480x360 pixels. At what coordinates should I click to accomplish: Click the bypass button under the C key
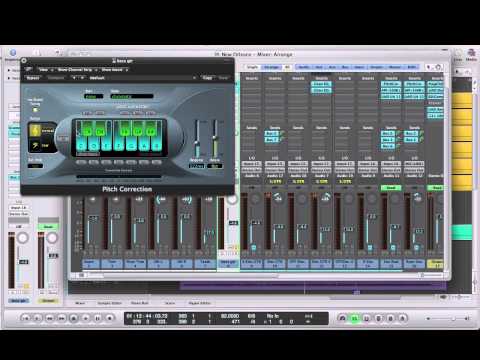[81, 162]
